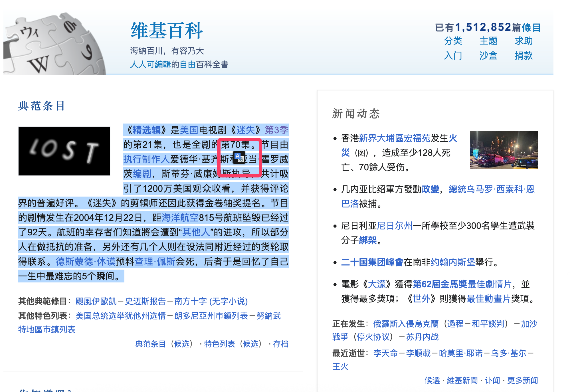Open the 存档 archive link
This screenshot has width=570, height=392.
point(281,344)
